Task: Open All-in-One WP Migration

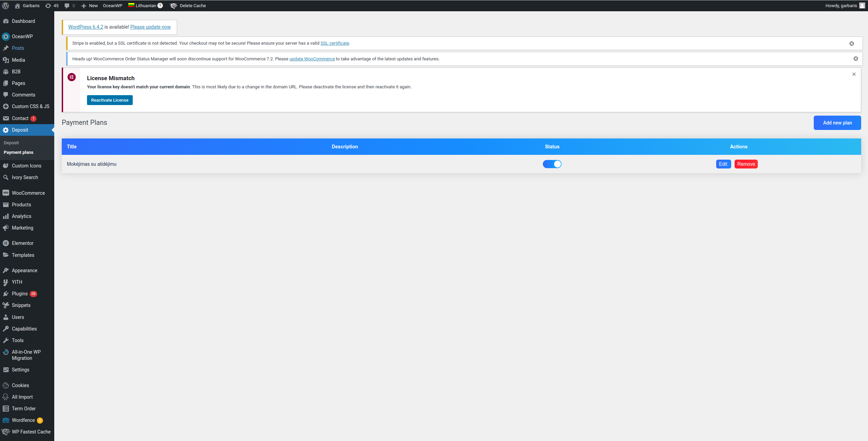Action: (27, 355)
